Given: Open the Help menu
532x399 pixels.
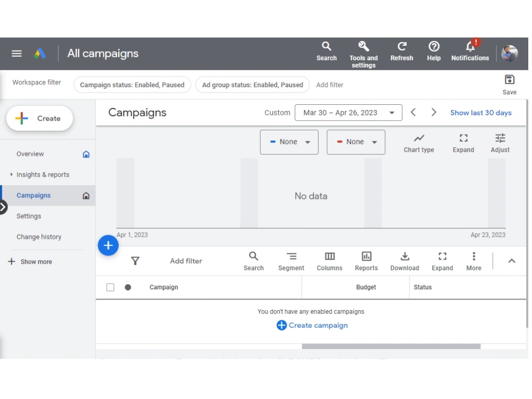Looking at the screenshot, I should click(434, 51).
